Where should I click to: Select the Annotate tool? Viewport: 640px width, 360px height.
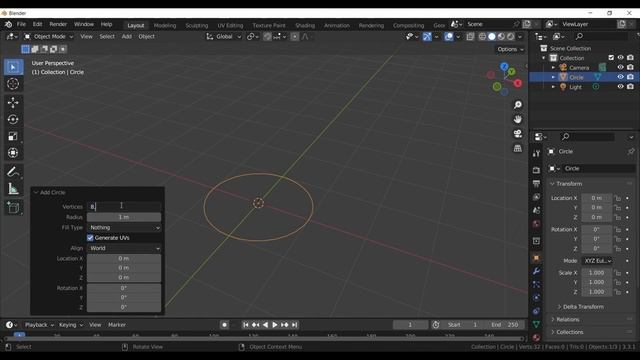point(13,172)
